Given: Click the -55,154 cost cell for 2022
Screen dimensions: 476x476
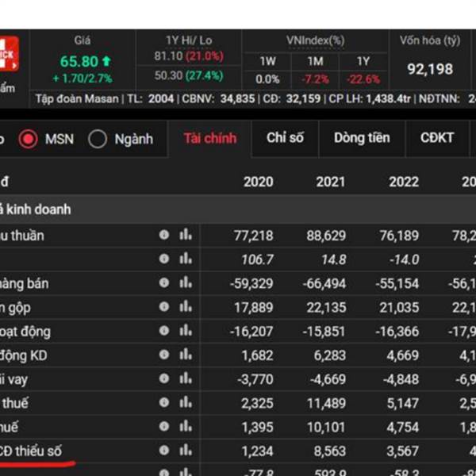Looking at the screenshot, I should tap(397, 283).
